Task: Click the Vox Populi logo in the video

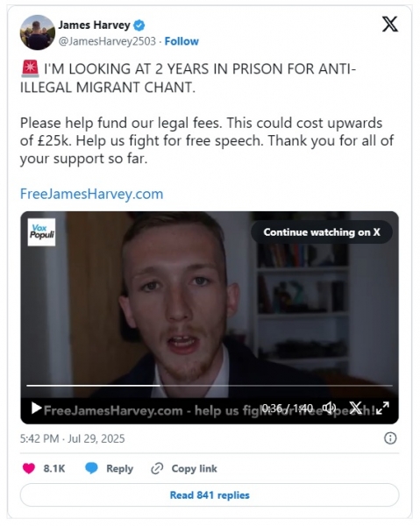Action: coord(41,231)
